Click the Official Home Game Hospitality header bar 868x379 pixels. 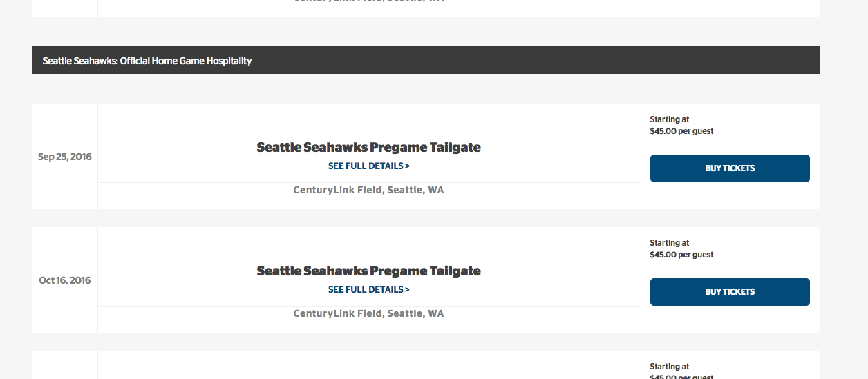[x=426, y=60]
